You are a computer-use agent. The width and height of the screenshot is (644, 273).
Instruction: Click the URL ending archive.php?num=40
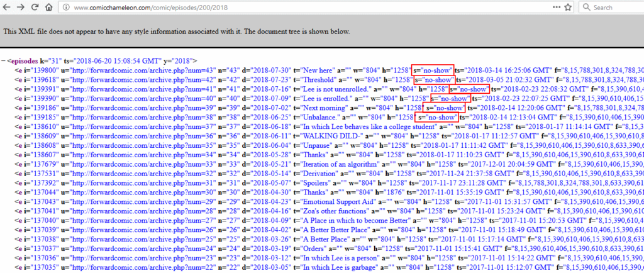coord(143,98)
